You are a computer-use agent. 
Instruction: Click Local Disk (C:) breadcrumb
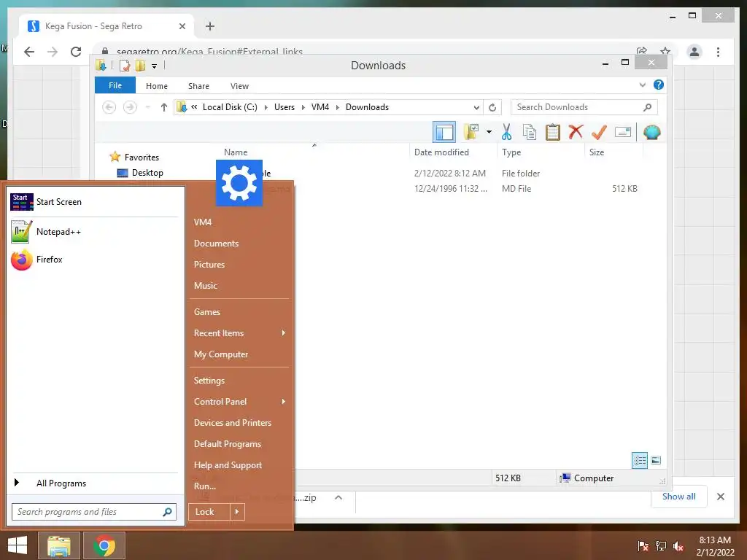(x=230, y=107)
